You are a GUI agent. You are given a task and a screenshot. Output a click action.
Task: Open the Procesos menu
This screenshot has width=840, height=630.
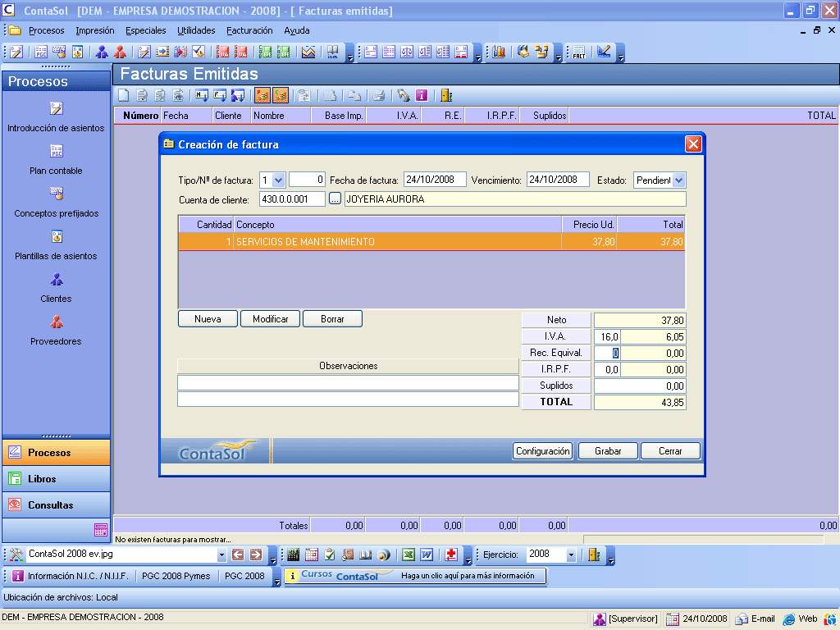pyautogui.click(x=47, y=30)
